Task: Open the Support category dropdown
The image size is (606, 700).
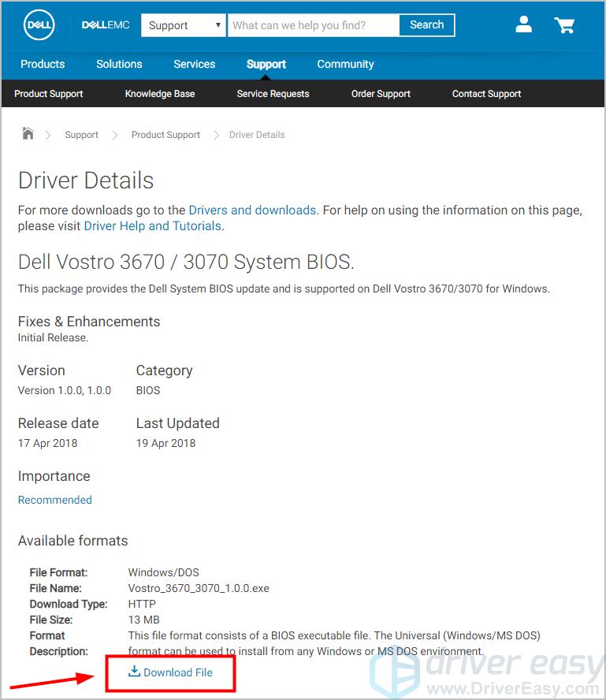Action: pyautogui.click(x=184, y=25)
